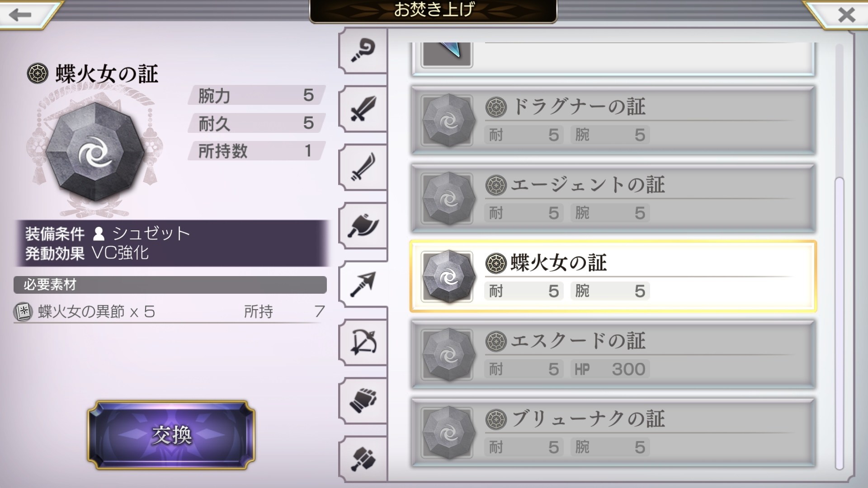
Task: Choose エスクードの証 list entry
Action: 613,355
